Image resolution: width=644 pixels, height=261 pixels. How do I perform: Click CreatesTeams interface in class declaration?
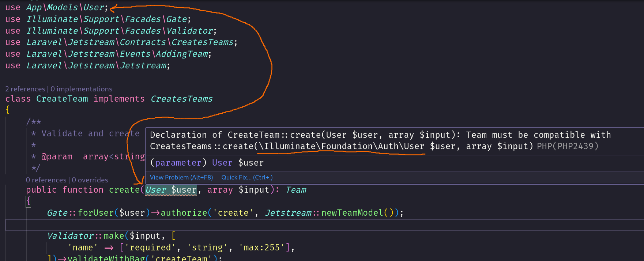181,99
